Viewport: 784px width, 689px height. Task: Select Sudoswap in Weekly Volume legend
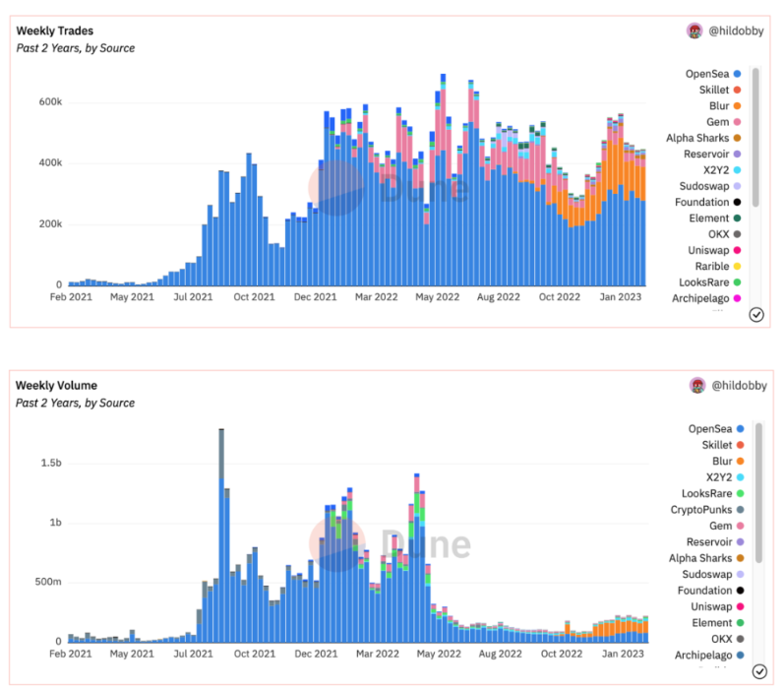713,575
